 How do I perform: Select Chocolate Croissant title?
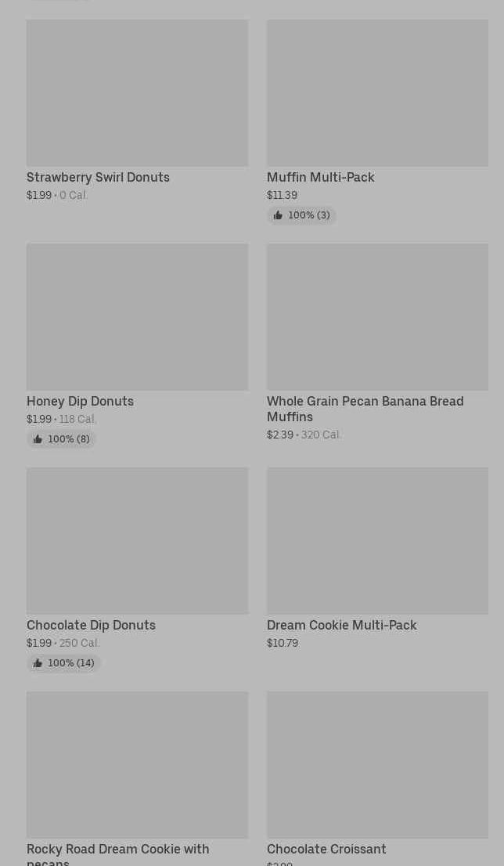click(x=326, y=849)
